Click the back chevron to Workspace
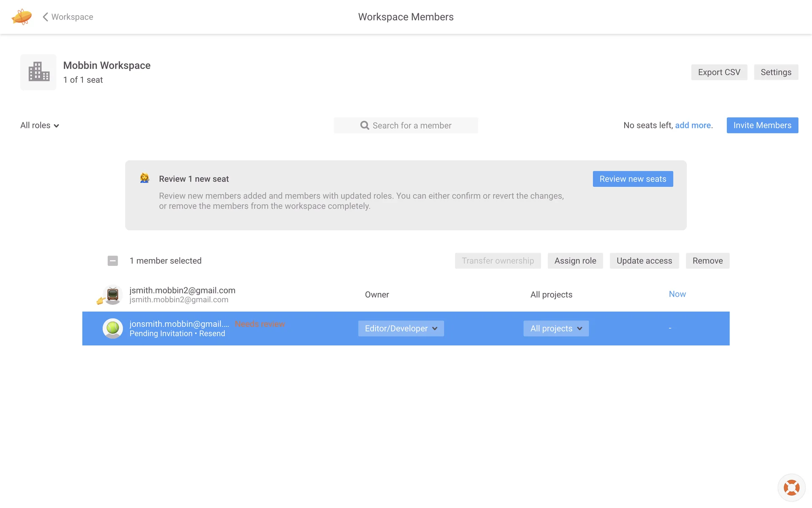Screen dimensions: 812x508 pos(45,17)
